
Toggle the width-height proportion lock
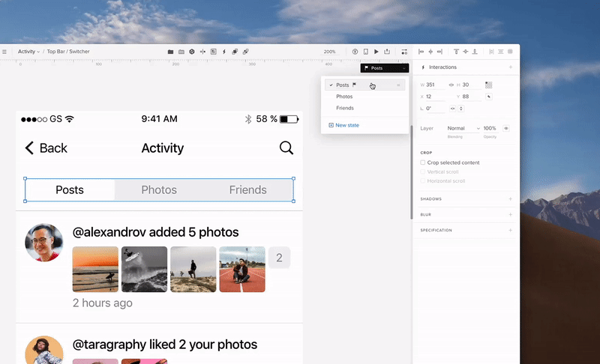[451, 85]
